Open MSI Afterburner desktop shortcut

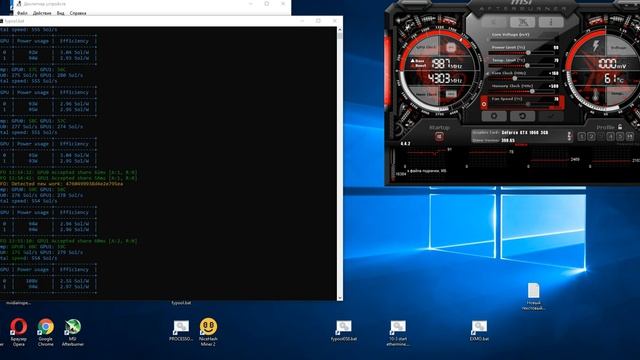73,332
